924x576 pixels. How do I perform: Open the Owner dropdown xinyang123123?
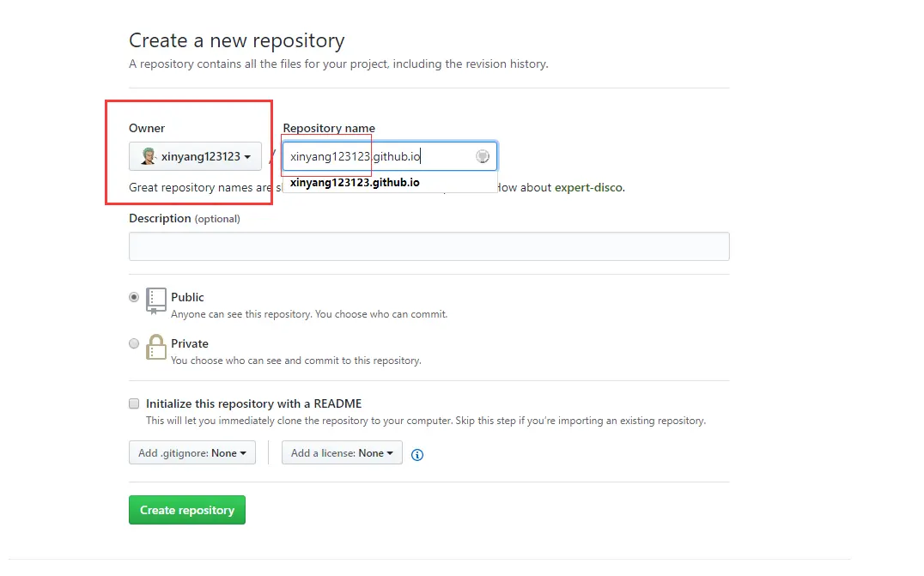click(195, 156)
